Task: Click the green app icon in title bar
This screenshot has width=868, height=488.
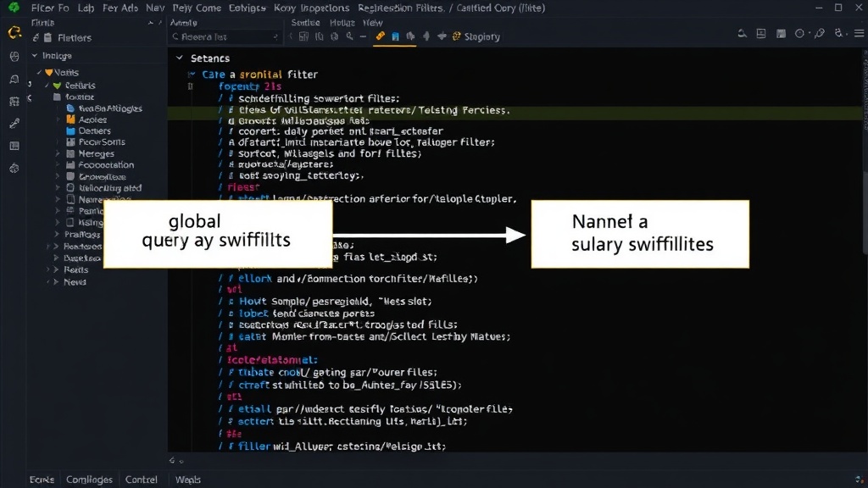Action: 14,8
